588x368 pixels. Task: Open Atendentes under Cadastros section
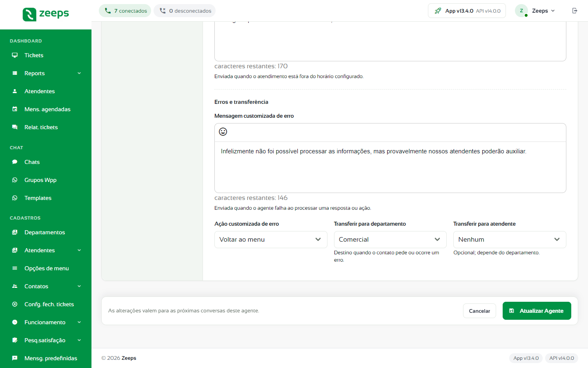coord(46,250)
